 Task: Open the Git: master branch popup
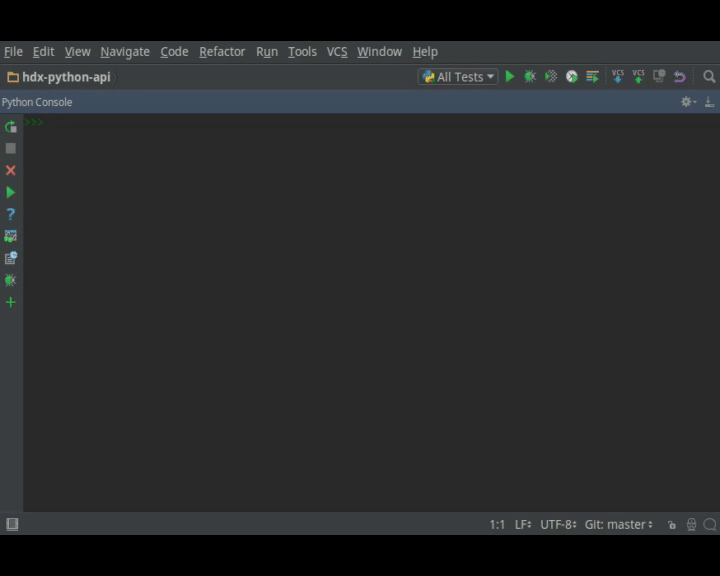(x=618, y=524)
